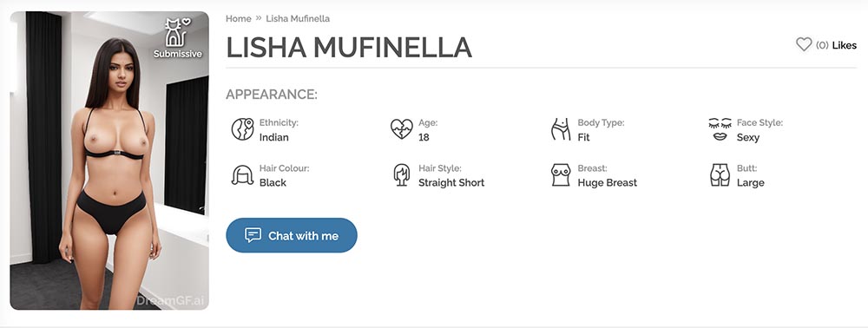This screenshot has height=328, width=868.
Task: Start chat with Chat with me button
Action: click(291, 235)
